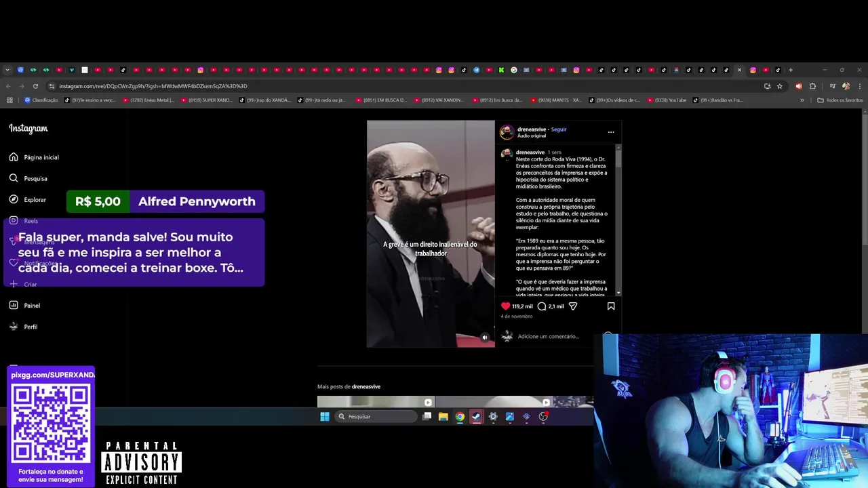Image resolution: width=868 pixels, height=488 pixels.
Task: Open (99+) Xandão vs Fra bookmark
Action: (x=718, y=100)
